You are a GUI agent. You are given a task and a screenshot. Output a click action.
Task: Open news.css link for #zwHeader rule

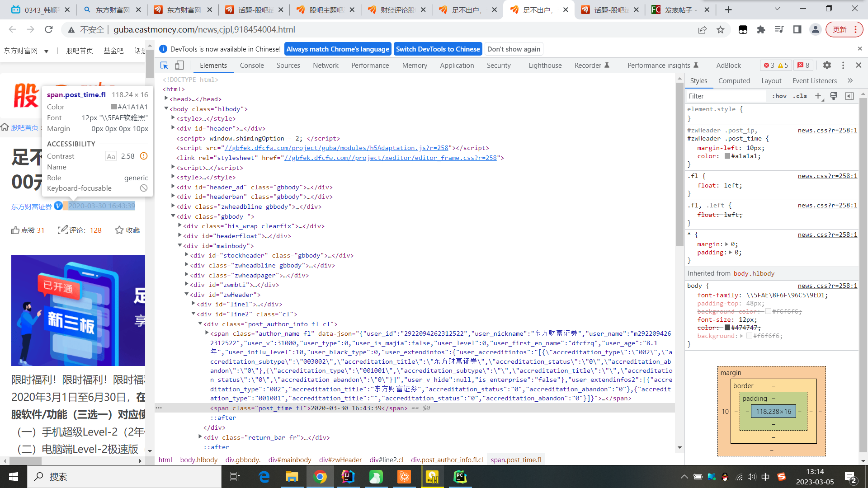827,130
